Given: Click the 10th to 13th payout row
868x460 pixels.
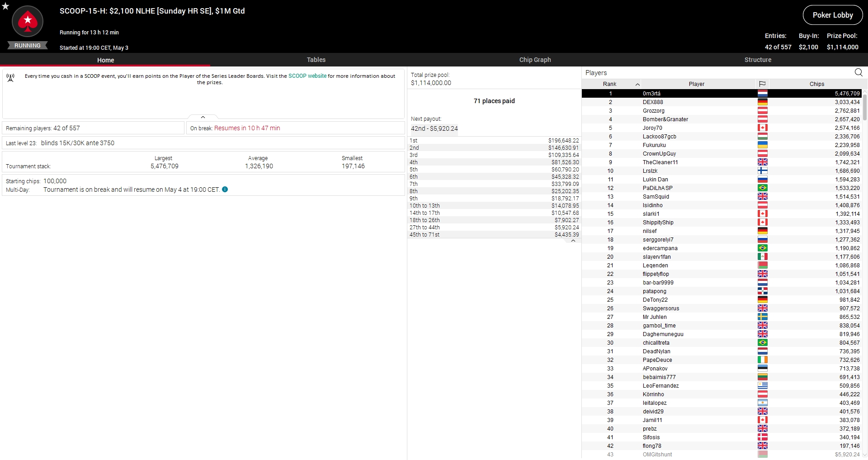Looking at the screenshot, I should 494,206.
